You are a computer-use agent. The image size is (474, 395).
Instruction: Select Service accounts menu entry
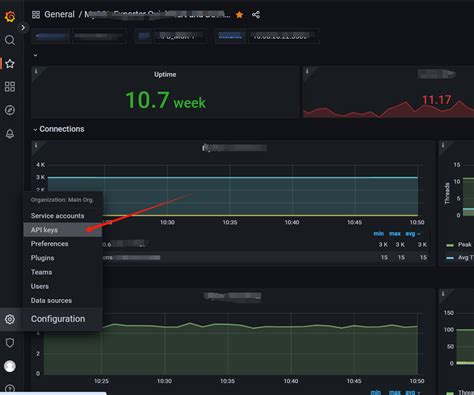pos(57,216)
